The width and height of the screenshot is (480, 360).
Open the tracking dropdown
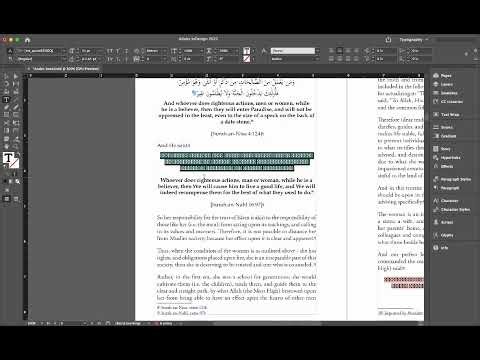[164, 59]
